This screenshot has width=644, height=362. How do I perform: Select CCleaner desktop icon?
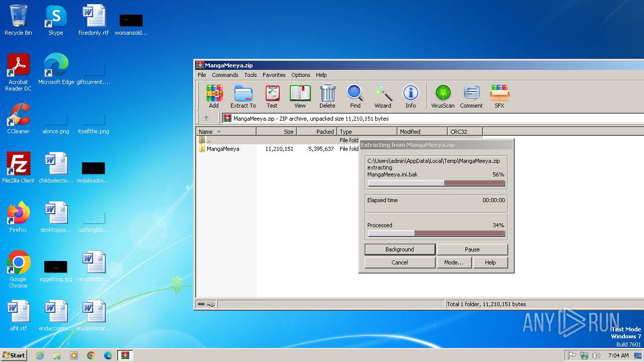tap(18, 119)
